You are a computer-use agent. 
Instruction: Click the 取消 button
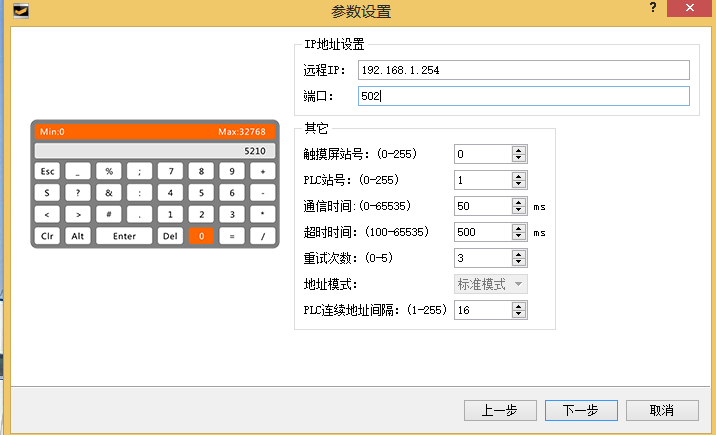[661, 410]
